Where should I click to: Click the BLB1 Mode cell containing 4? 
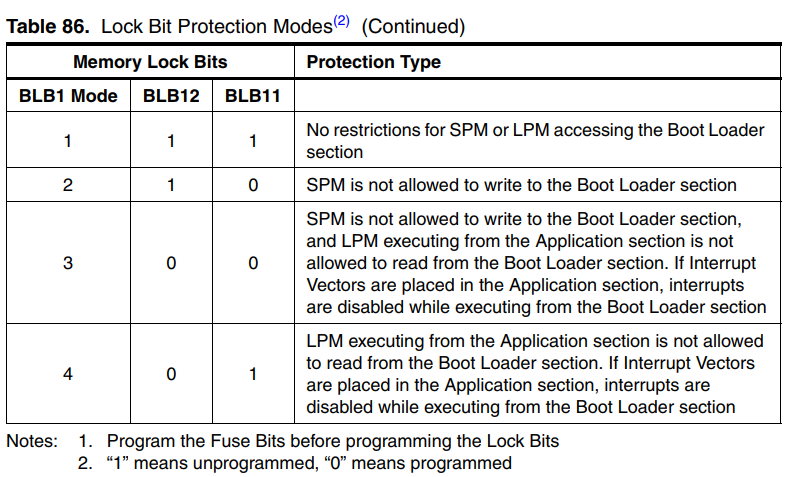tap(68, 374)
